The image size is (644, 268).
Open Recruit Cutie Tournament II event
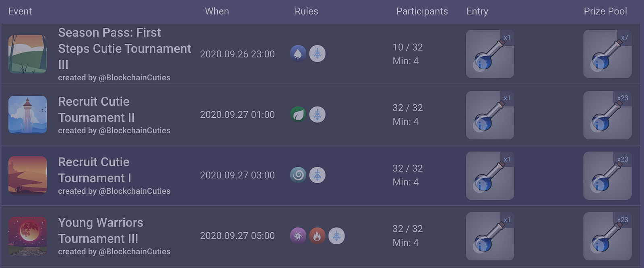point(97,109)
